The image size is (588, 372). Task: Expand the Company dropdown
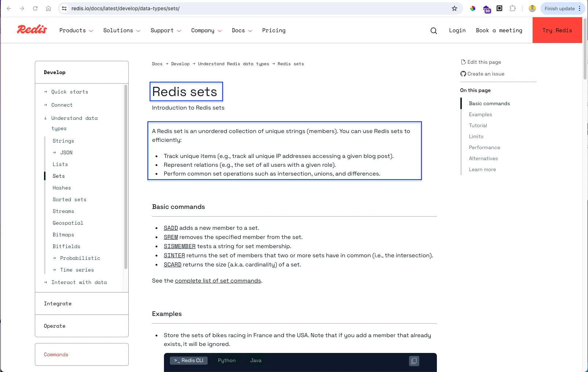207,30
